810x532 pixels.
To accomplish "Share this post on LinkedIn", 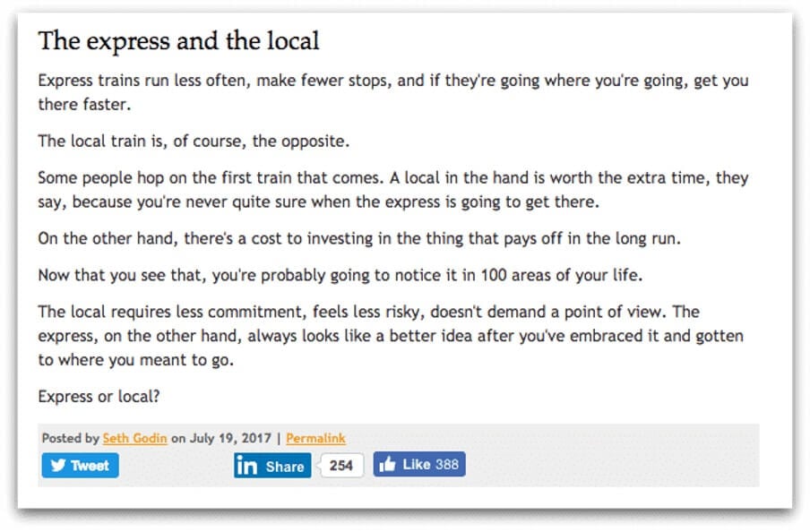I will tap(271, 465).
